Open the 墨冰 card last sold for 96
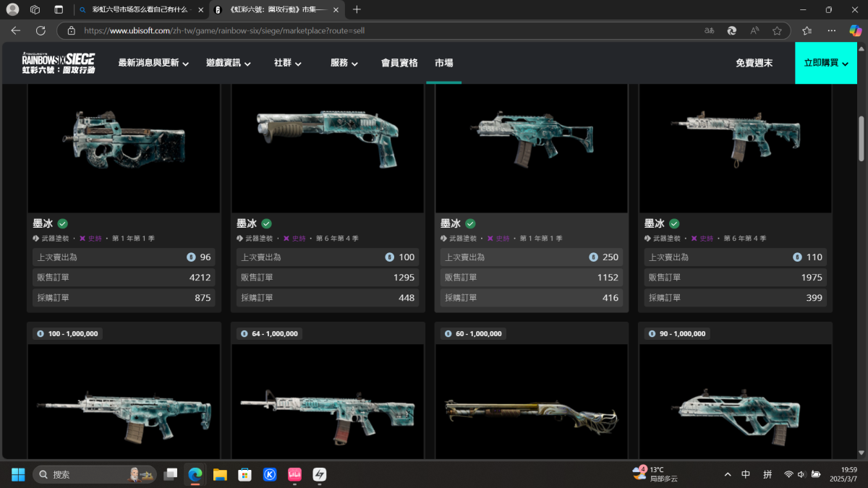Viewport: 868px width, 488px height. tap(124, 199)
